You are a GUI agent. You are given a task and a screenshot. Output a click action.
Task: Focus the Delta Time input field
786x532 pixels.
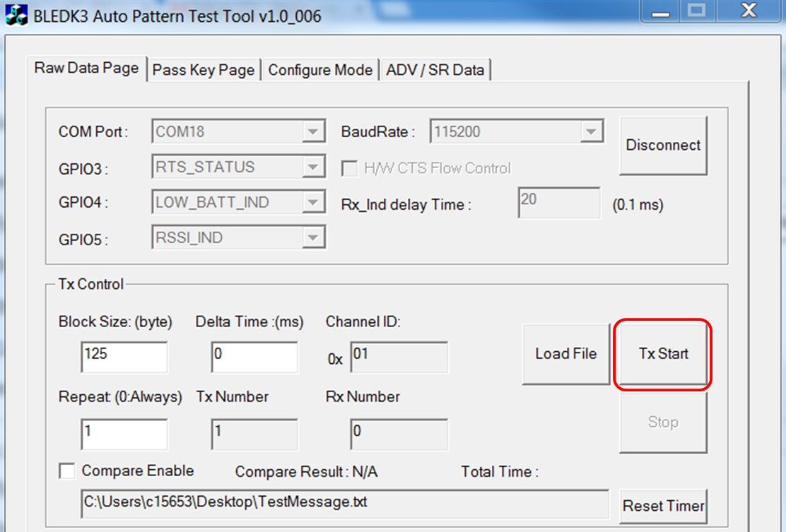click(254, 357)
